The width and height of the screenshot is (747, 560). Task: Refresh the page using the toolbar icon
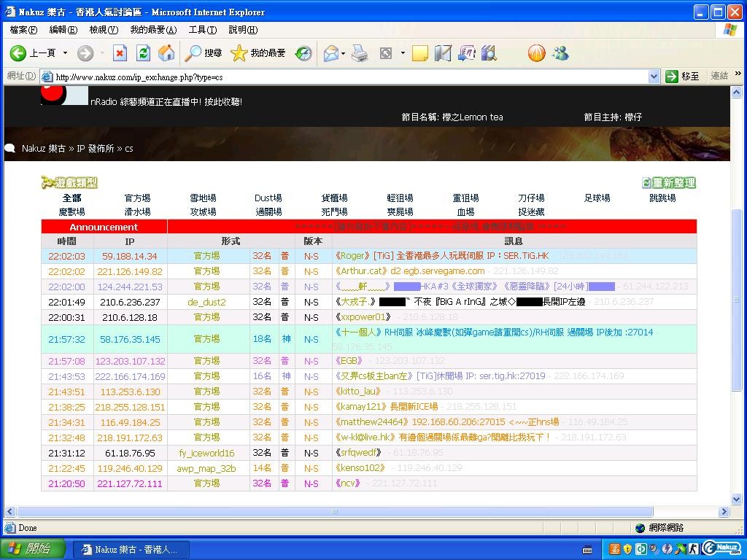144,53
